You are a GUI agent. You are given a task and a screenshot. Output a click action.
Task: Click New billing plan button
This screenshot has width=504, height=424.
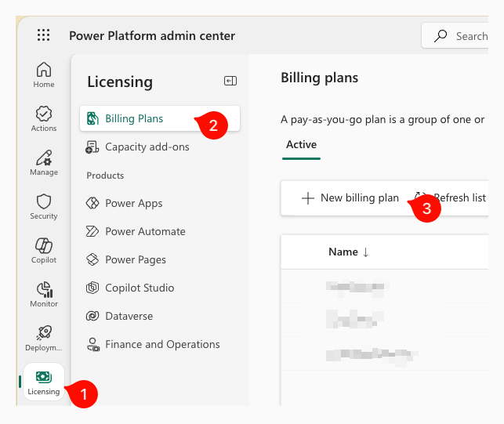(x=350, y=198)
